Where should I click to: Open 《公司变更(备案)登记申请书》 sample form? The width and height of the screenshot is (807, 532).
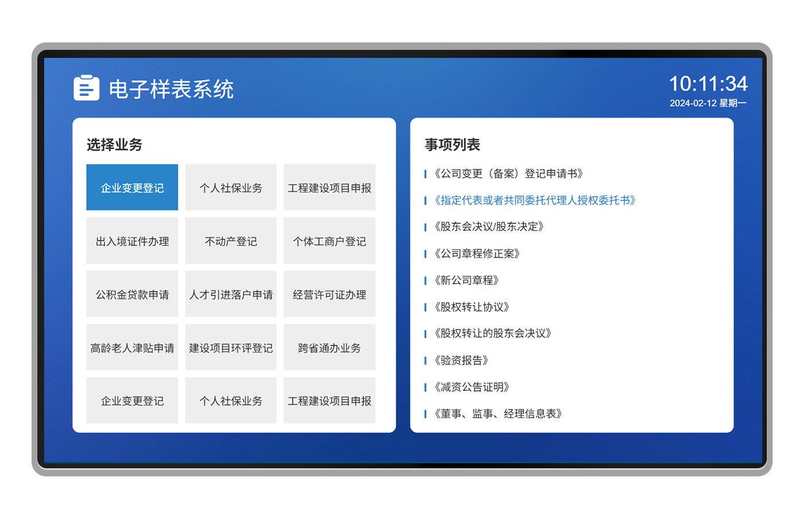(508, 174)
